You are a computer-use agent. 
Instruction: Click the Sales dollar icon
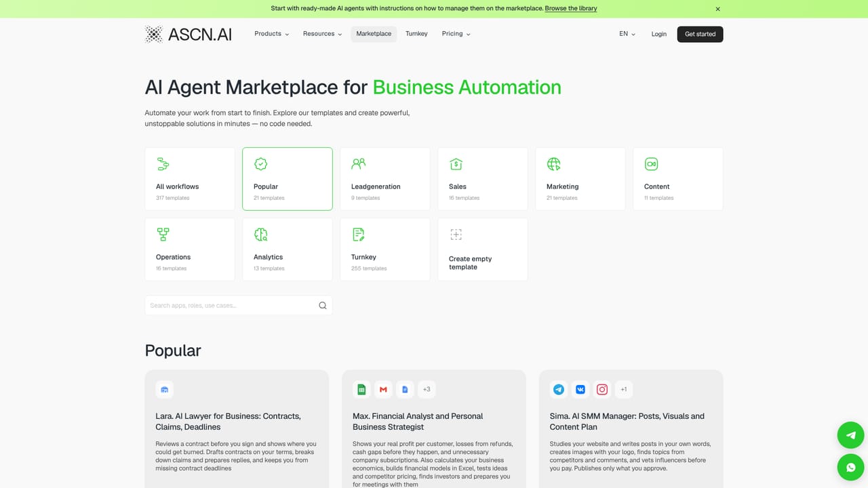[x=456, y=164]
